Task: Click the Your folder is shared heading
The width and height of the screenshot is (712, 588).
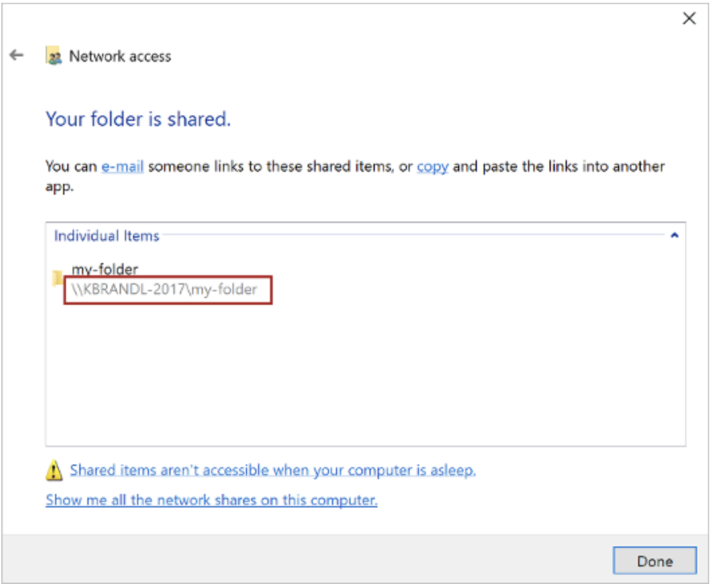Action: tap(138, 119)
